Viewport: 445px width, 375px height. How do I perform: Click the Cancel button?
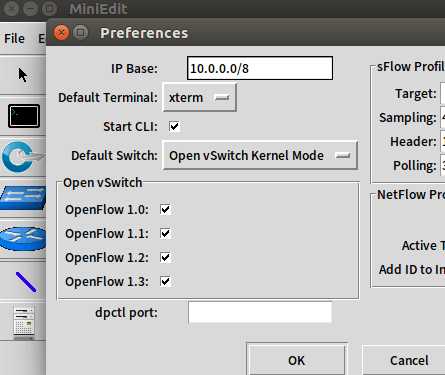(x=409, y=360)
